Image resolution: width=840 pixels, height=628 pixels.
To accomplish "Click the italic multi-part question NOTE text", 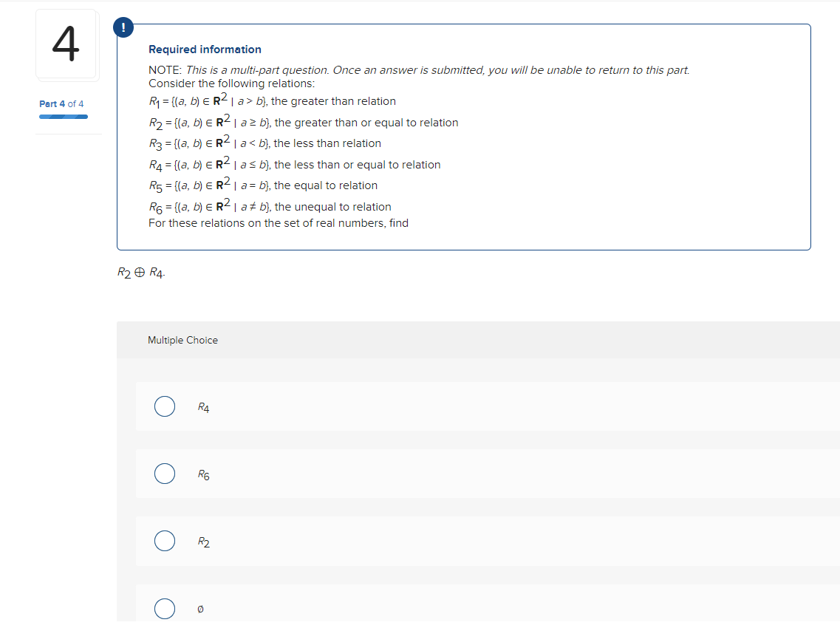I will [x=437, y=70].
